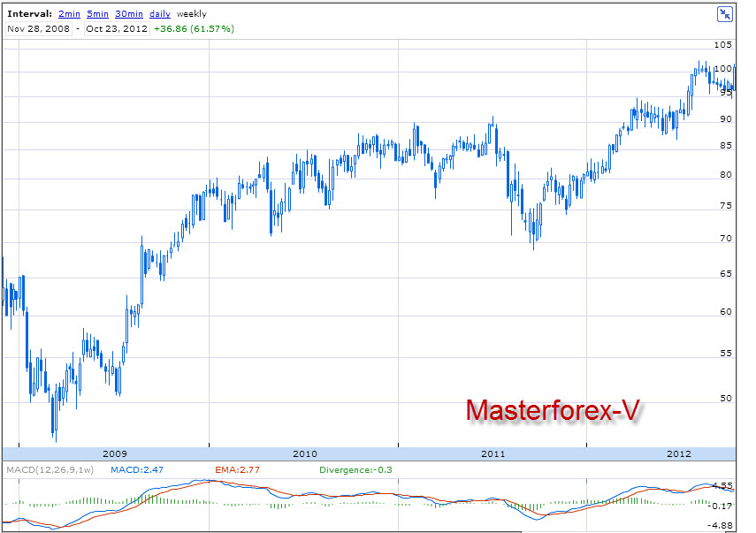Click the MACD:2.47 value

pos(137,470)
